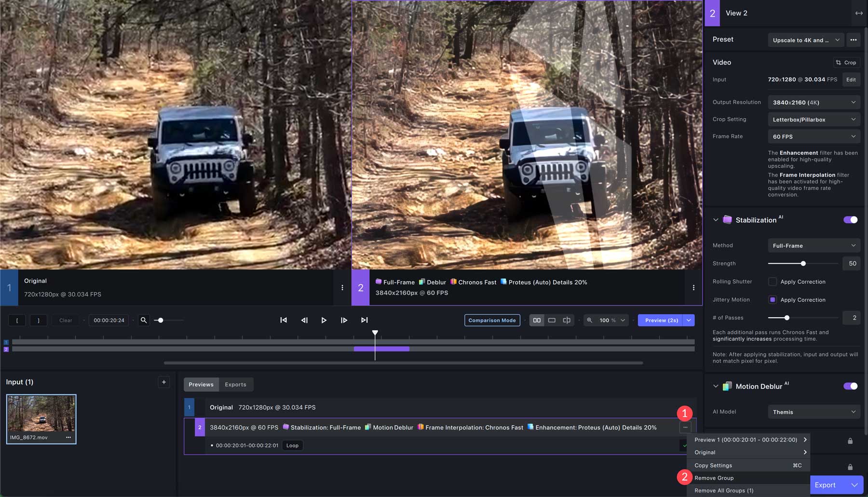Click the skip-to-end playback icon
The width and height of the screenshot is (868, 497).
364,320
